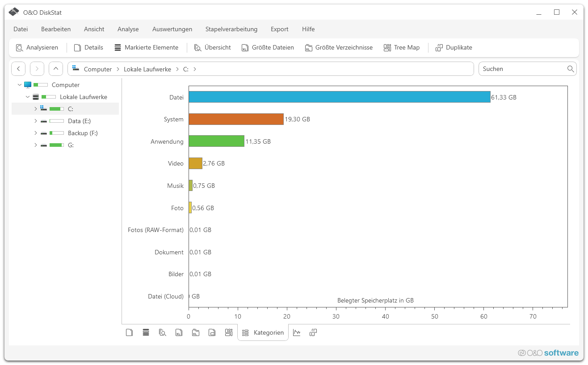Collapse the Computer tree node
Image resolution: width=588 pixels, height=365 pixels.
click(x=19, y=85)
